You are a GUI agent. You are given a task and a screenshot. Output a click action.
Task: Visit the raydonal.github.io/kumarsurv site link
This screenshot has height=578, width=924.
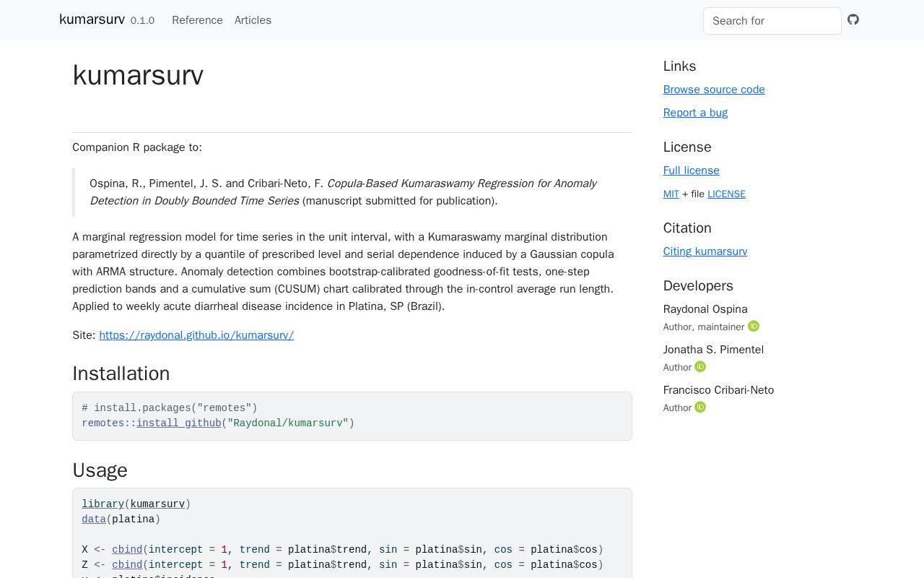196,335
